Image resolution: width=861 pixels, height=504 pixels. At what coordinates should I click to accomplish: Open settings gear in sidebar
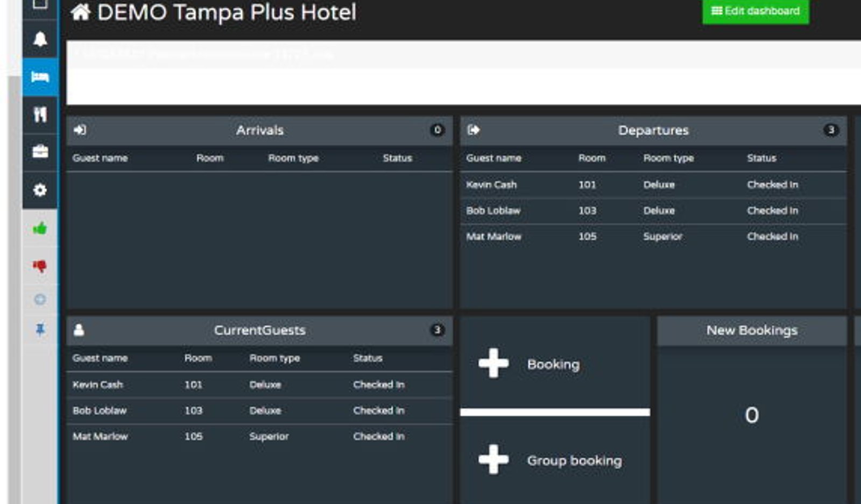coord(40,190)
